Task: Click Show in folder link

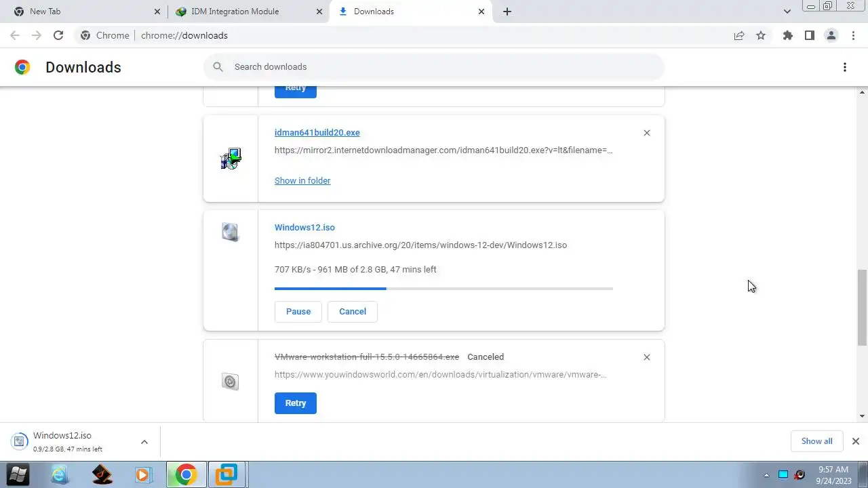Action: 302,181
